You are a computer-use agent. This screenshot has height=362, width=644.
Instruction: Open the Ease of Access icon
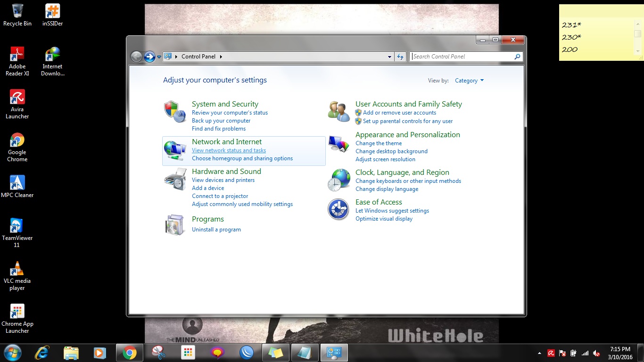tap(338, 209)
